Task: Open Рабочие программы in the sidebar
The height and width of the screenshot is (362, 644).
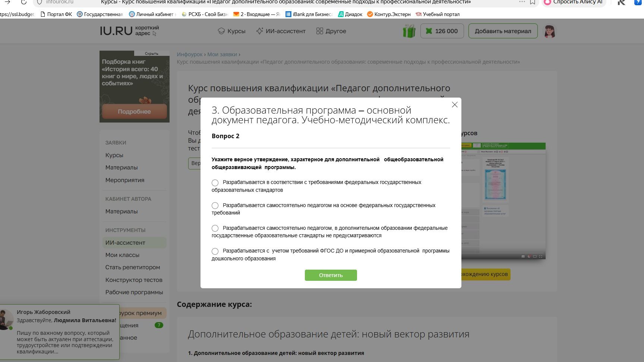Action: coord(134,292)
